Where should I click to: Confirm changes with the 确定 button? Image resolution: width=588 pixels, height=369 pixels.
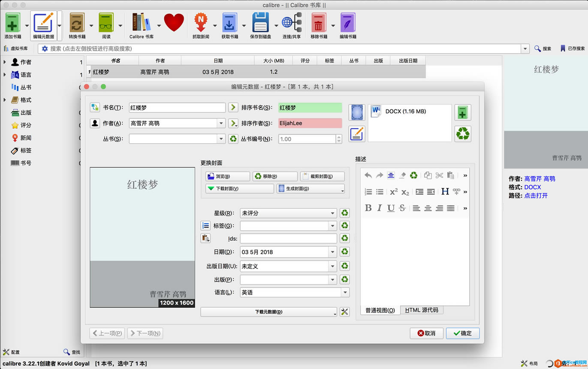click(x=462, y=333)
